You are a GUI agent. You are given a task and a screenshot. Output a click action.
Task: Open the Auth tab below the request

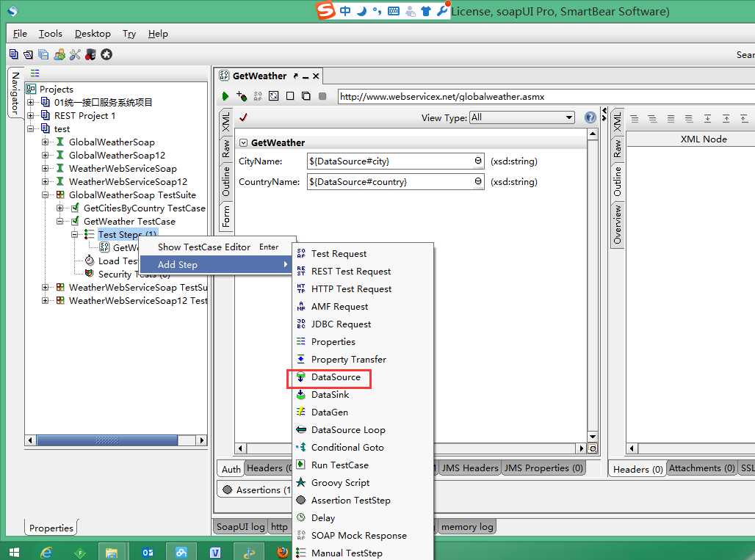coord(231,469)
